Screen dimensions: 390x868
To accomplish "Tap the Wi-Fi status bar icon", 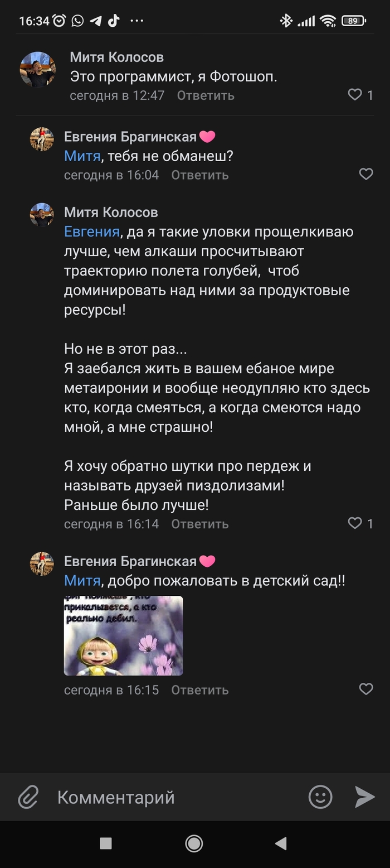I will [328, 21].
